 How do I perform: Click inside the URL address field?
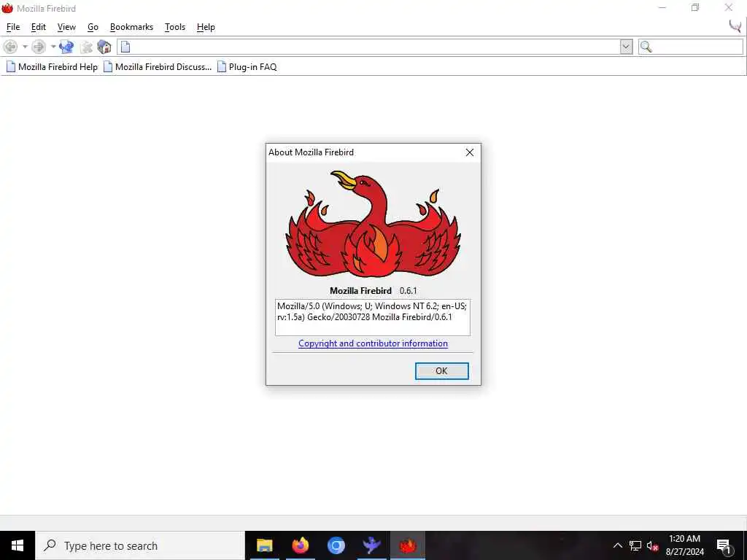(x=374, y=47)
